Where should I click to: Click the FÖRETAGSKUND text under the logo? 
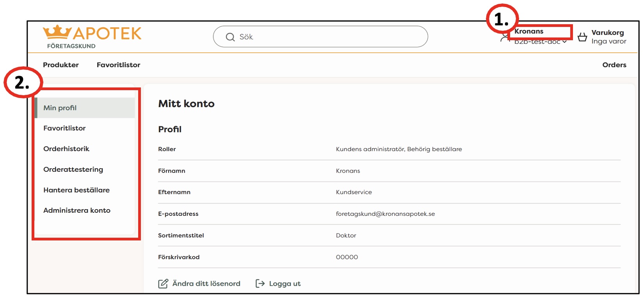pyautogui.click(x=71, y=46)
